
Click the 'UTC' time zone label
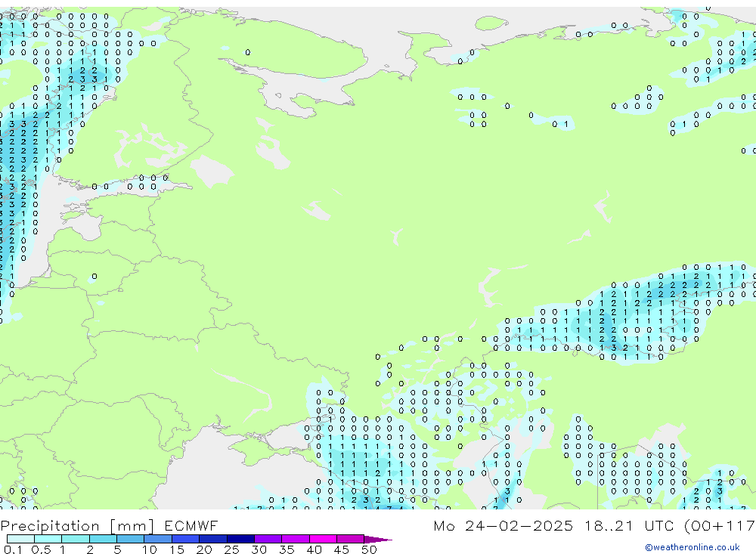coord(659,525)
